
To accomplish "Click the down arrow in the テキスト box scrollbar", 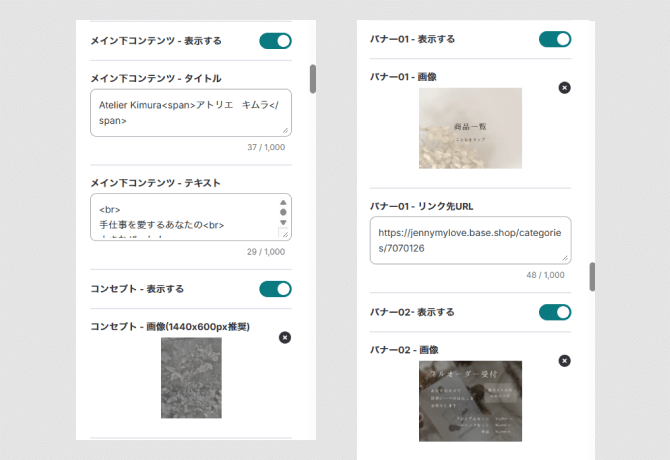I will (284, 223).
